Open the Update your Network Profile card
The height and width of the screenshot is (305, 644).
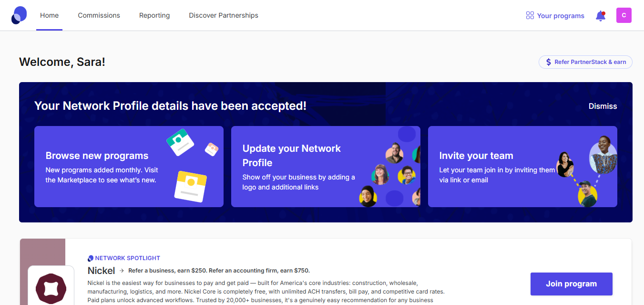[x=326, y=167]
